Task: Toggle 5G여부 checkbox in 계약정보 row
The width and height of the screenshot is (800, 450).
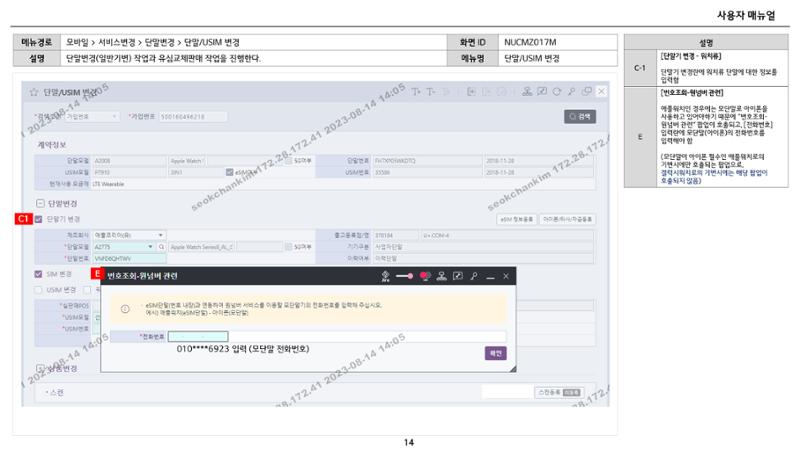Action: pos(288,161)
